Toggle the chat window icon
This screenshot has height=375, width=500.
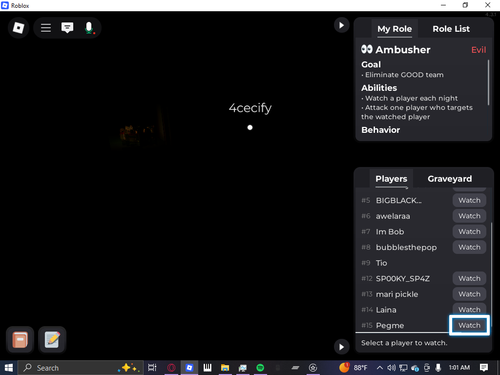(67, 28)
